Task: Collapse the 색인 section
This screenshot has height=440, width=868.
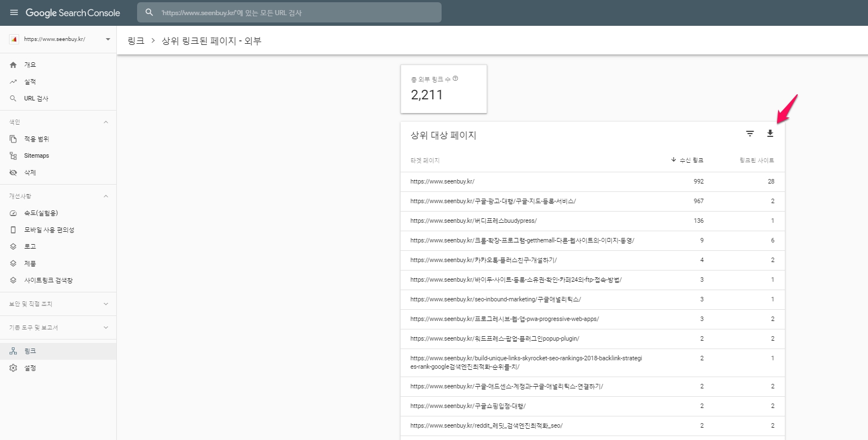Action: (106, 122)
